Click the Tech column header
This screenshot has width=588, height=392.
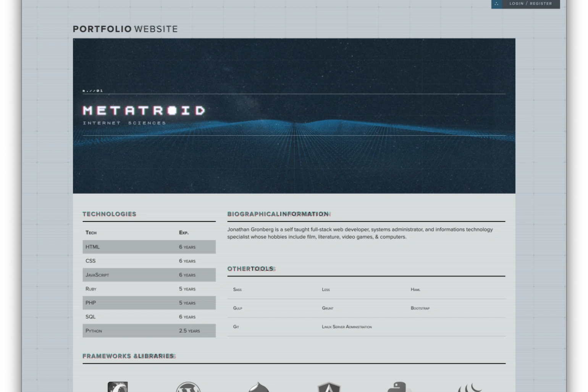pos(91,232)
